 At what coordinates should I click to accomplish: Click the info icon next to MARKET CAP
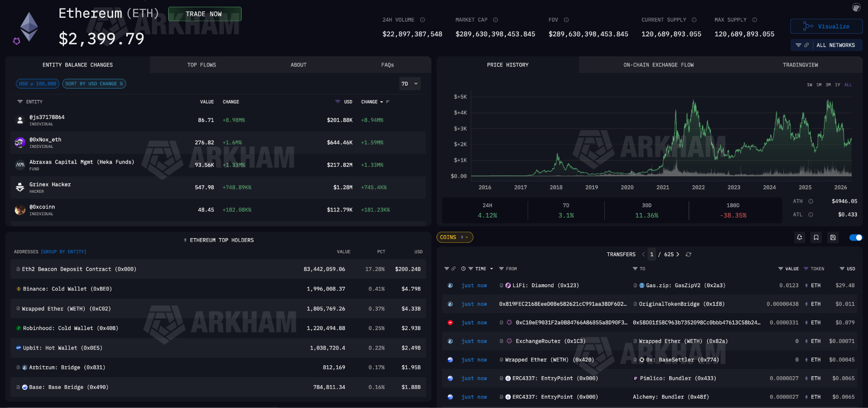pos(495,20)
